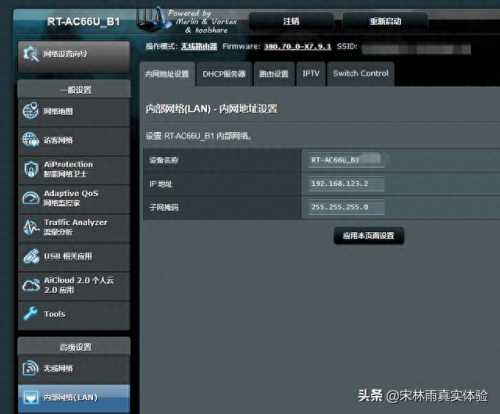Click the 子网掩码 input field
Screen dimensions: 500x414
[347, 207]
